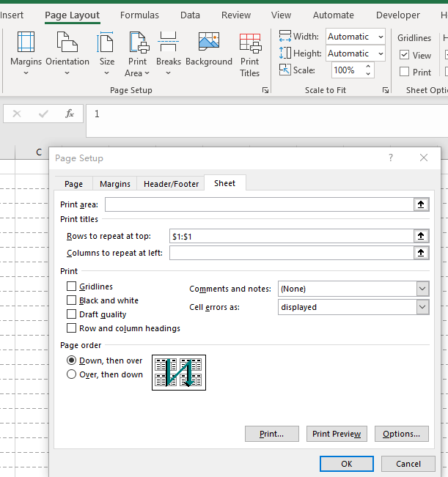448x477 pixels.
Task: Uncheck Gridlines View in ribbon
Action: click(x=404, y=55)
